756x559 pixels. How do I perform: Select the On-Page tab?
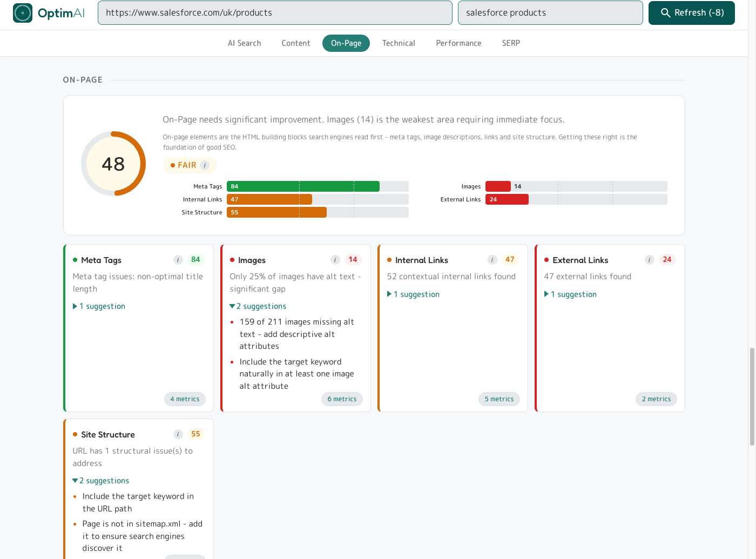[x=346, y=43]
